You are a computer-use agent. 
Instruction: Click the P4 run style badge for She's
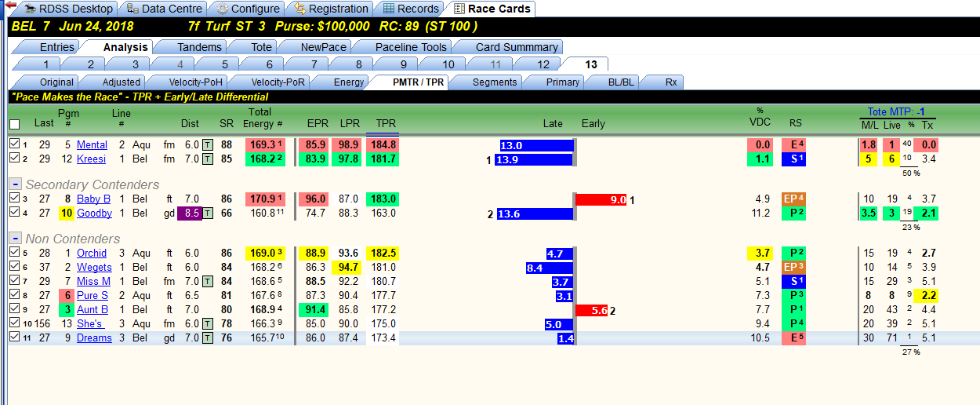pyautogui.click(x=794, y=324)
